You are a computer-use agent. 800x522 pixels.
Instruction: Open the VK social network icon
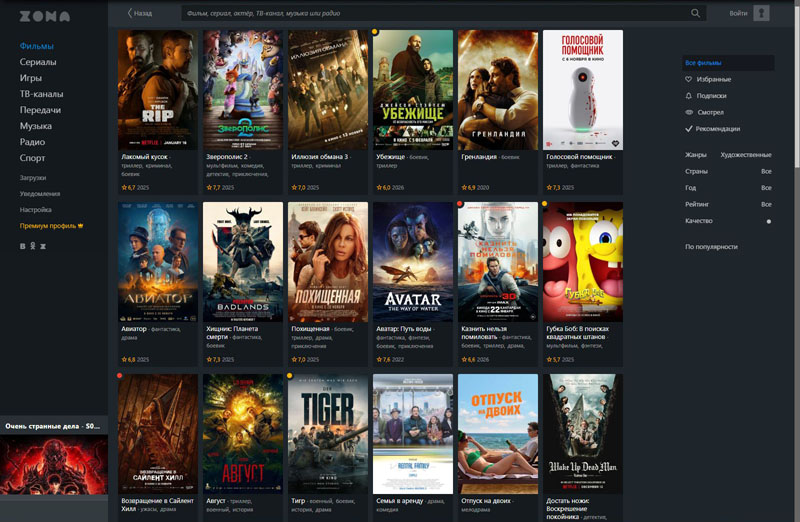click(x=23, y=245)
